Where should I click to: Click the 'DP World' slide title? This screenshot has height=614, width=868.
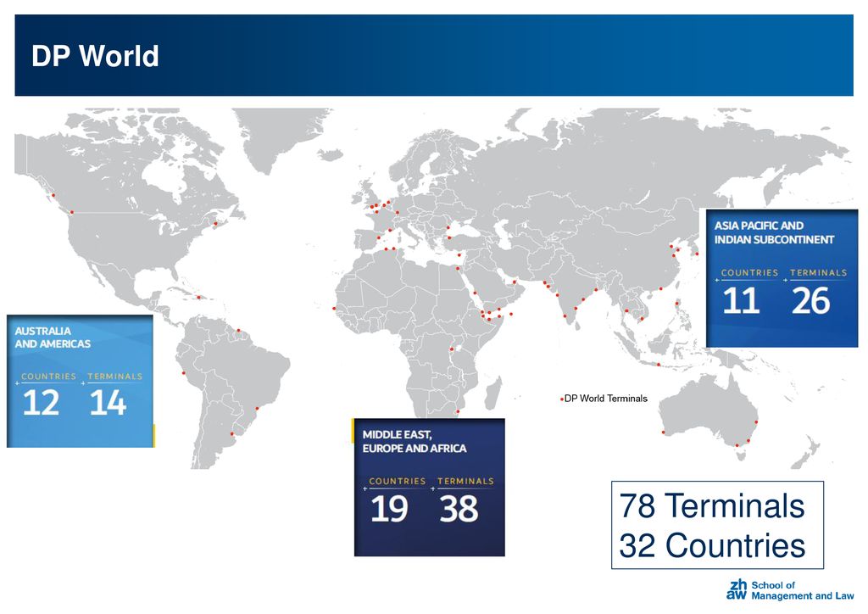(x=95, y=56)
